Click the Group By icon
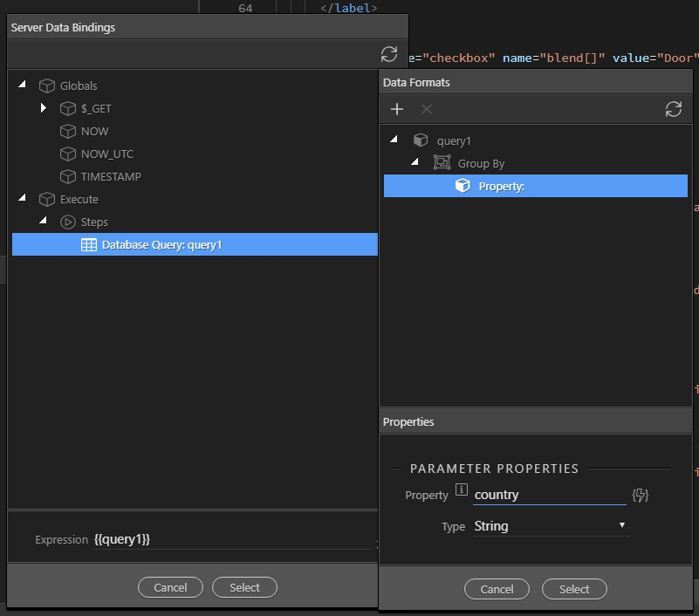This screenshot has height=616, width=699. [442, 163]
